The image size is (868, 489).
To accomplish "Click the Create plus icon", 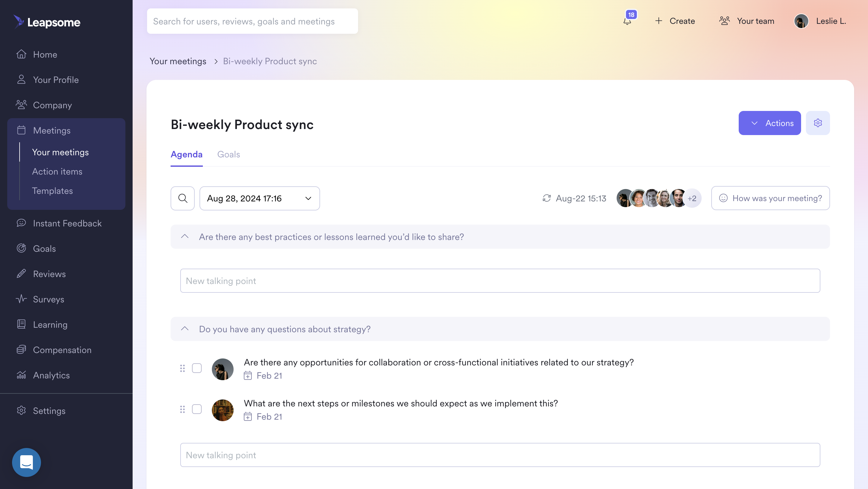I will point(659,21).
